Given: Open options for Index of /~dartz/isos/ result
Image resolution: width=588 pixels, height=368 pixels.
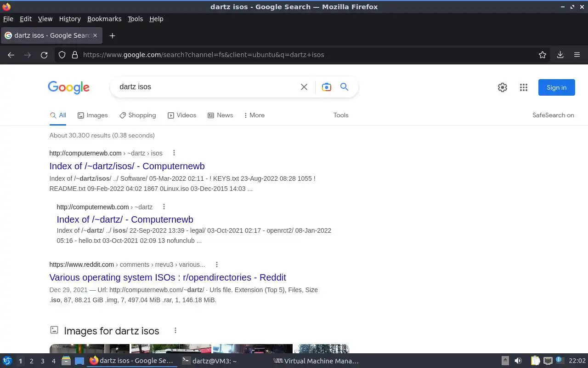Looking at the screenshot, I should 174,153.
